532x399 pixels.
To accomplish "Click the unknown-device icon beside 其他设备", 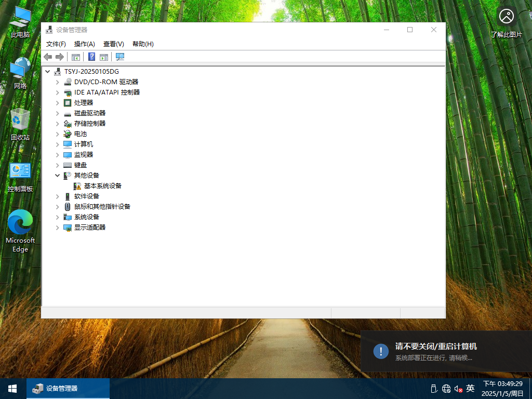I will pyautogui.click(x=68, y=176).
